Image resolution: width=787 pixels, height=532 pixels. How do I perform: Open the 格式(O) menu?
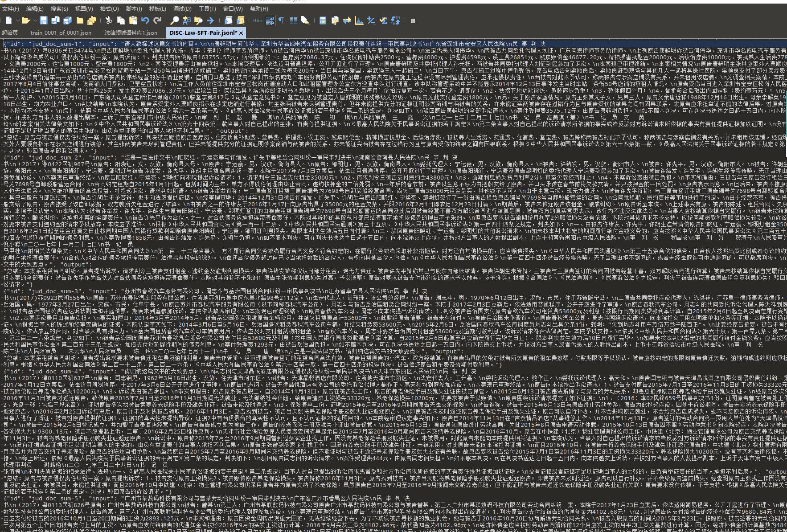click(109, 8)
